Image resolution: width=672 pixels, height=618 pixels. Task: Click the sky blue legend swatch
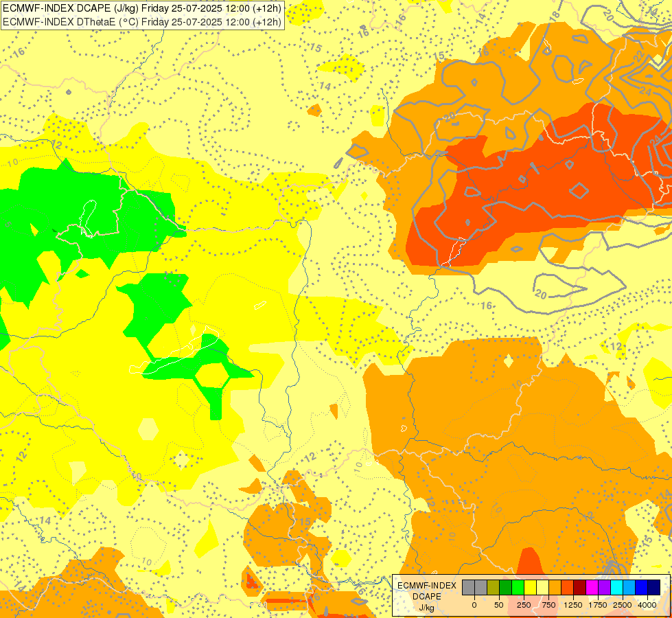tap(629, 588)
